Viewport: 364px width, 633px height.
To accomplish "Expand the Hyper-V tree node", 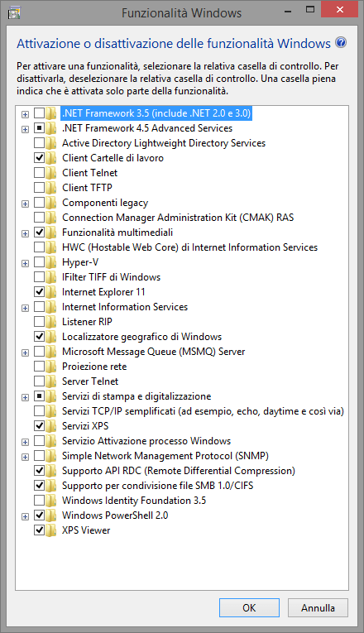I will pyautogui.click(x=25, y=264).
